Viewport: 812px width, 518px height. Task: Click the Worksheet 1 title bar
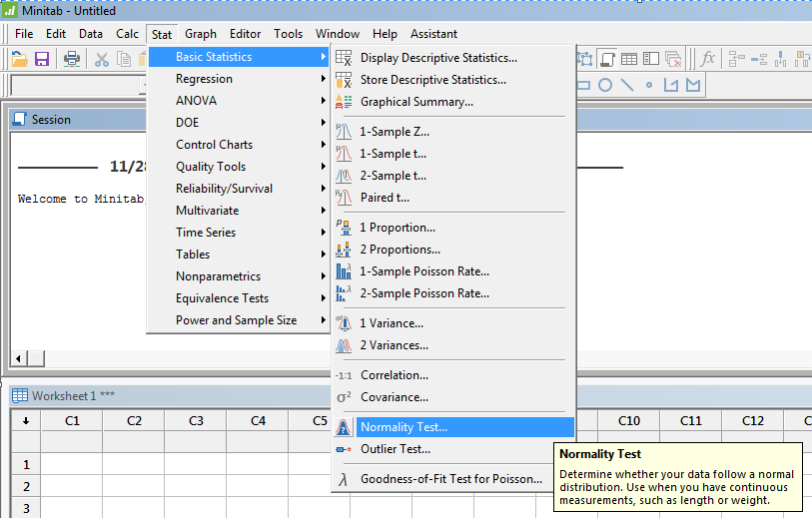coord(171,396)
